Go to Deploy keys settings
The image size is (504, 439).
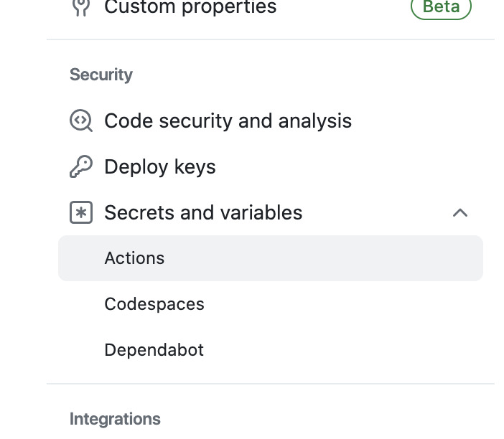click(159, 167)
